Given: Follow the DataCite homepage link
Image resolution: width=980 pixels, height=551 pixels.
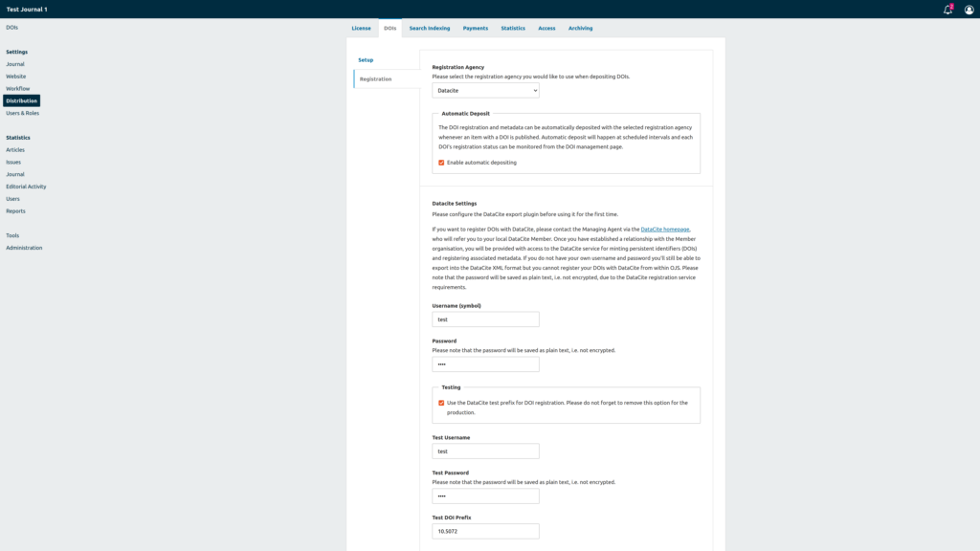Looking at the screenshot, I should click(x=664, y=230).
